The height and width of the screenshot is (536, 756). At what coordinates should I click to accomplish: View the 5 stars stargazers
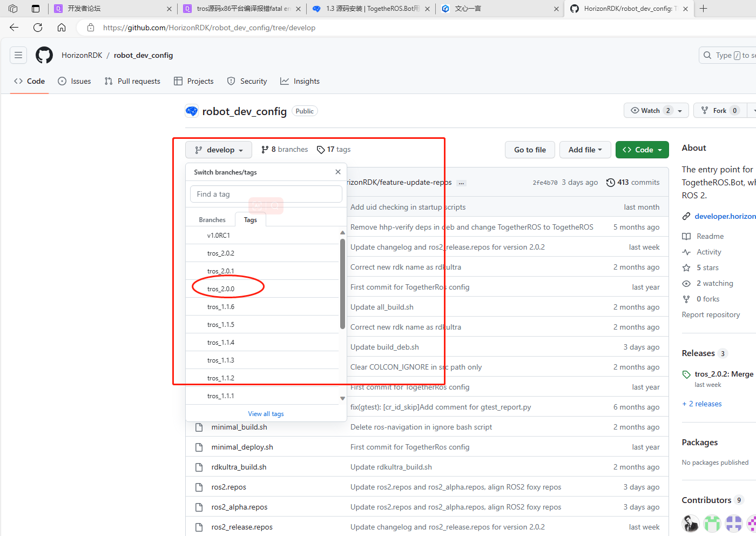tap(700, 267)
